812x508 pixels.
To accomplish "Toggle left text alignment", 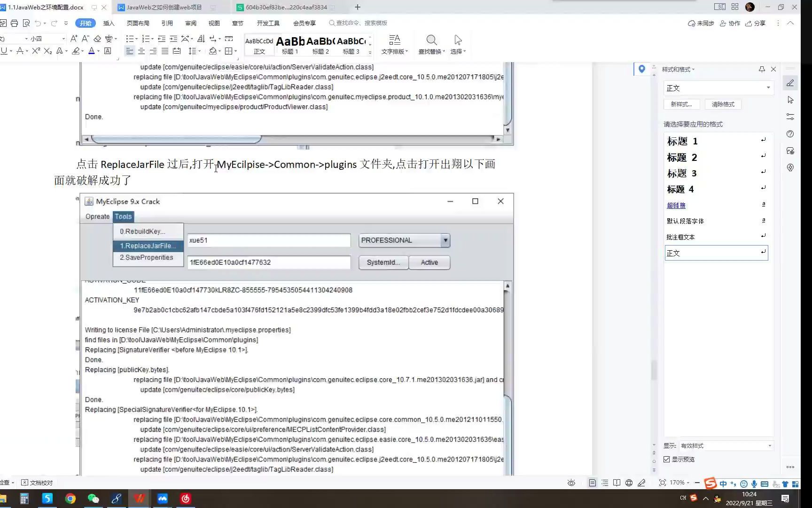I will point(130,51).
